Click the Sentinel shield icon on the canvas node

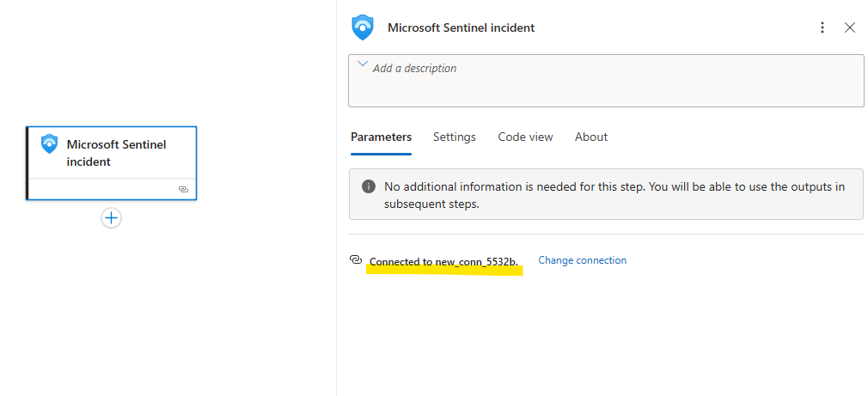tap(49, 143)
